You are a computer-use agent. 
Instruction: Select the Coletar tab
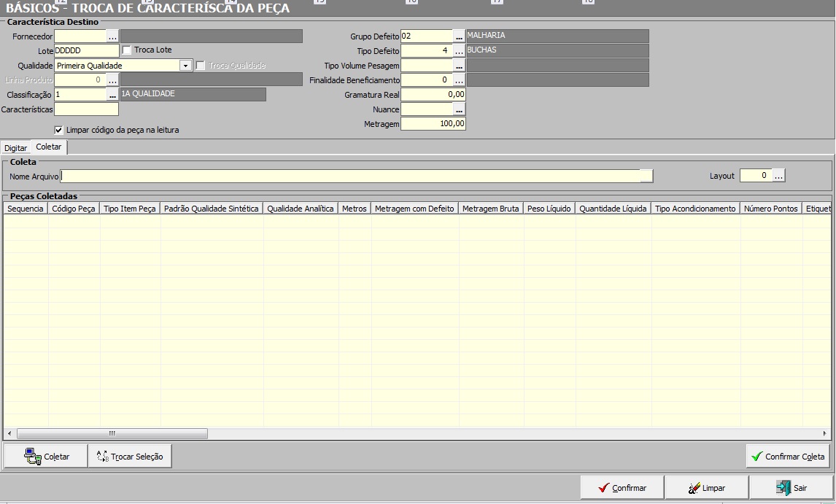click(x=49, y=147)
